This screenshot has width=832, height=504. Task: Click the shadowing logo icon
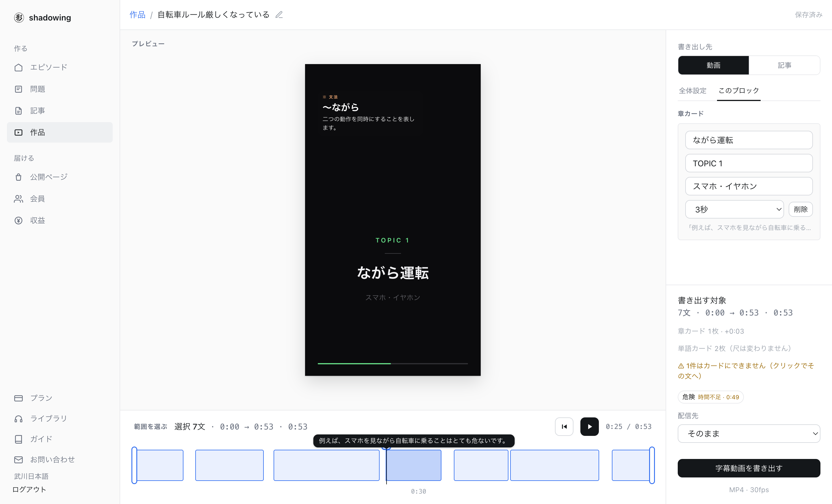[x=19, y=18]
